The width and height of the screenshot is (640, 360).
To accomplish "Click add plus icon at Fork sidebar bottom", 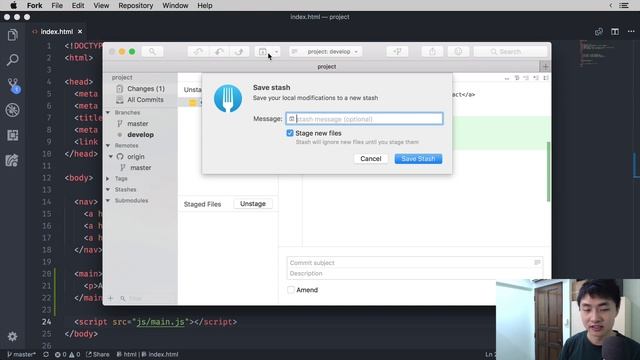I will click(x=110, y=298).
